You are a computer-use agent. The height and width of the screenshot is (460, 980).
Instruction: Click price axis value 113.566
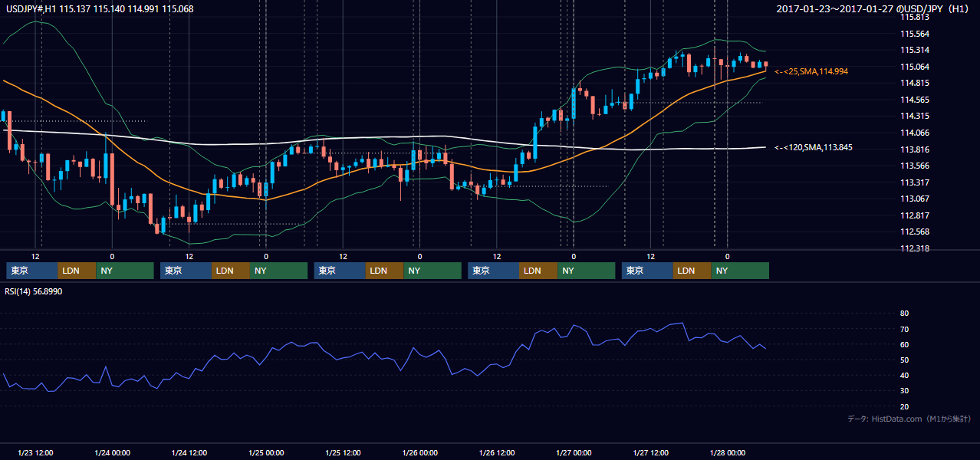tap(914, 166)
